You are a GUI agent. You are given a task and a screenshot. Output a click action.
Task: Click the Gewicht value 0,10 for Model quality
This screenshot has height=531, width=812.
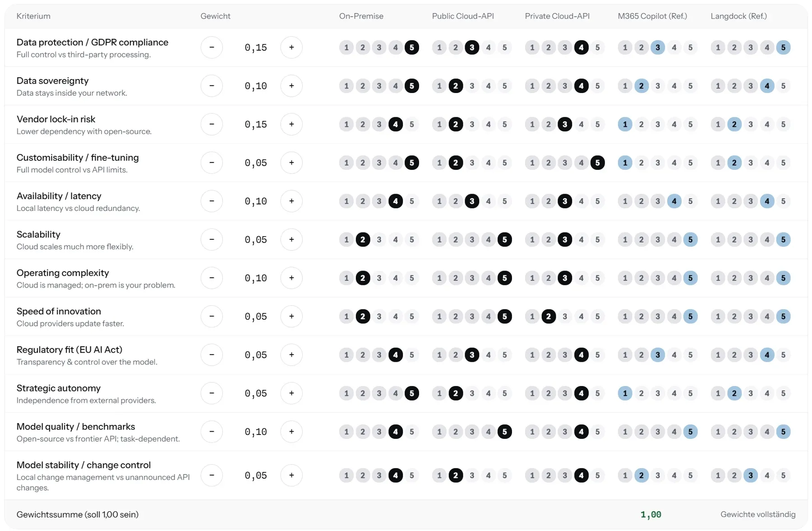coord(256,432)
